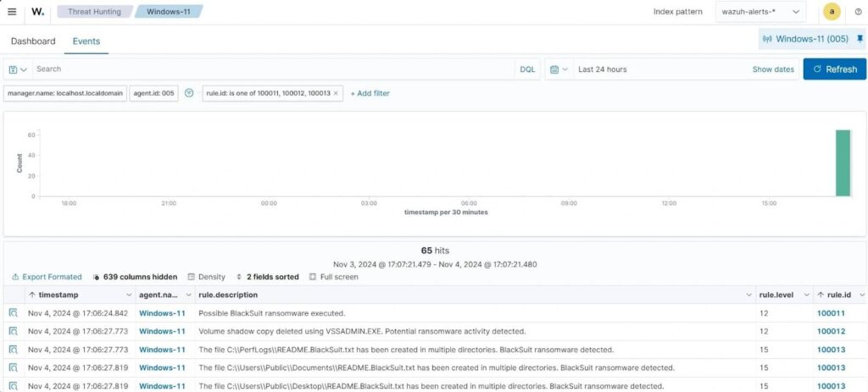
Task: Add a new filter
Action: pos(370,93)
